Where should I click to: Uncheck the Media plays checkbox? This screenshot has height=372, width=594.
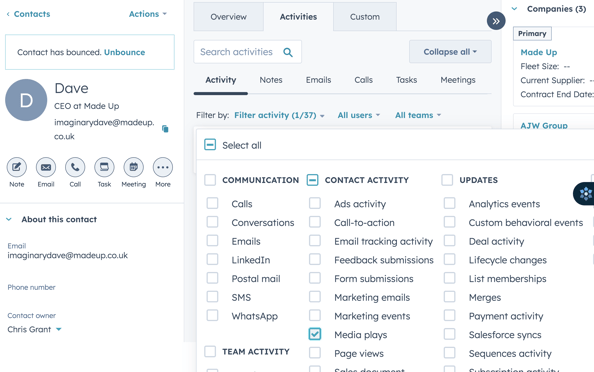(315, 334)
